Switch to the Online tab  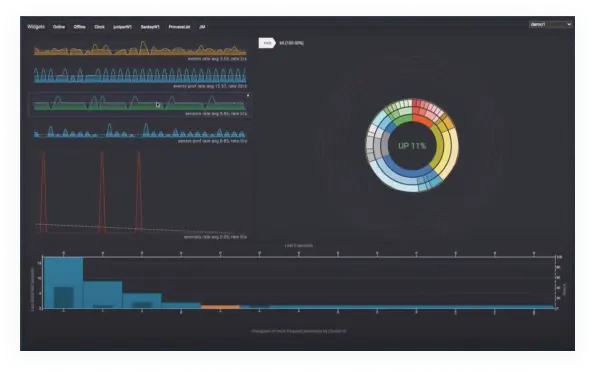pyautogui.click(x=59, y=27)
